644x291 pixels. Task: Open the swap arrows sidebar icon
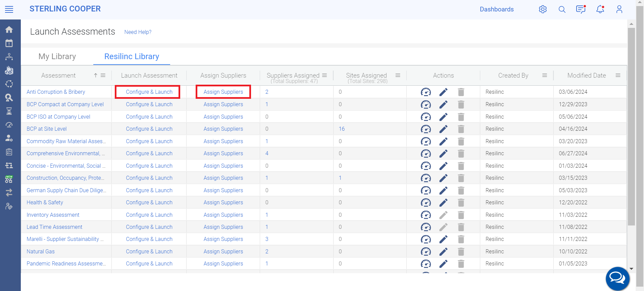point(9,193)
